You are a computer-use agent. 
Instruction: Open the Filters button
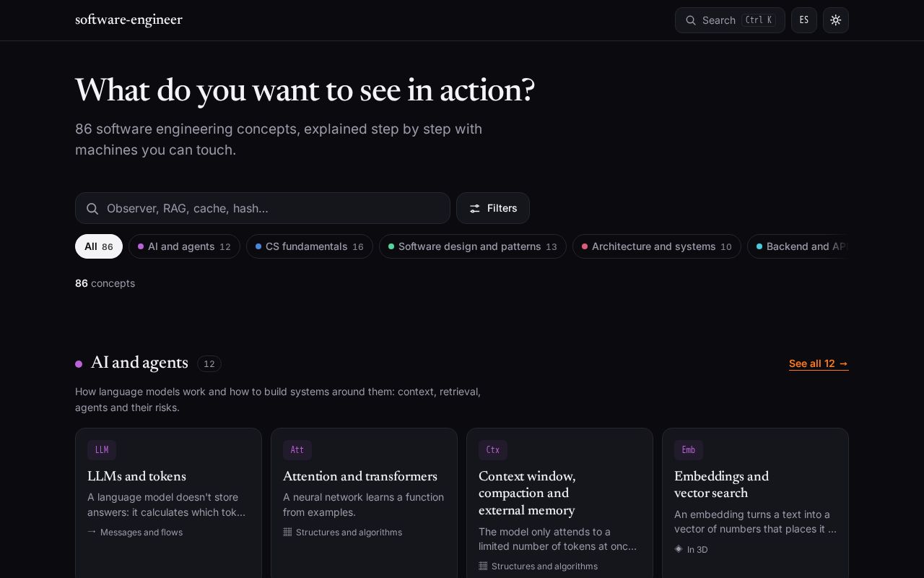point(493,208)
